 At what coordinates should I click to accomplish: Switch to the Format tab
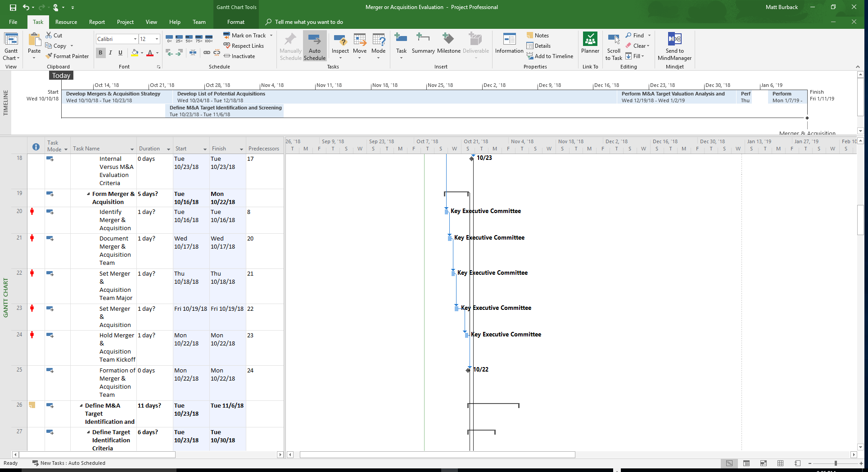tap(235, 22)
